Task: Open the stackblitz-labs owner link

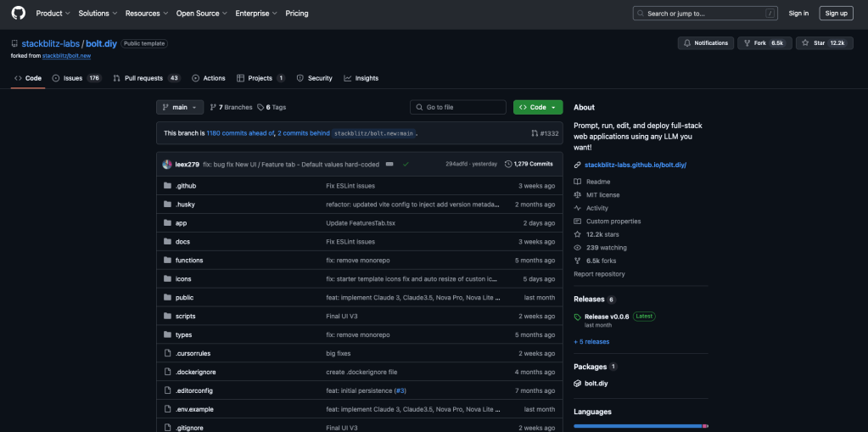Action: pos(50,44)
